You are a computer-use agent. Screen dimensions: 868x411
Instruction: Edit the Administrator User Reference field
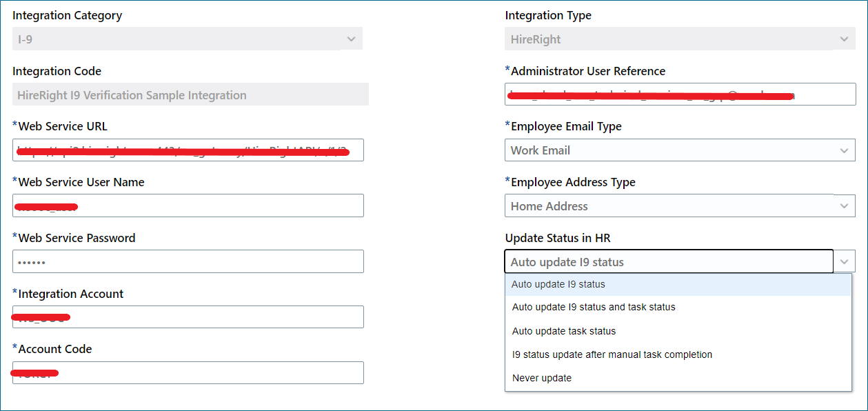tap(679, 95)
